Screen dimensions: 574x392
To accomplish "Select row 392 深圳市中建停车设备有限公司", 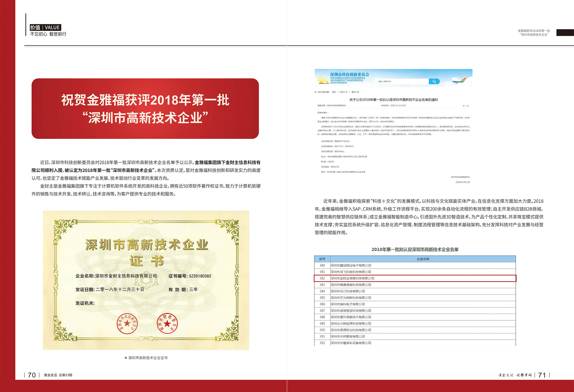I will [x=415, y=343].
